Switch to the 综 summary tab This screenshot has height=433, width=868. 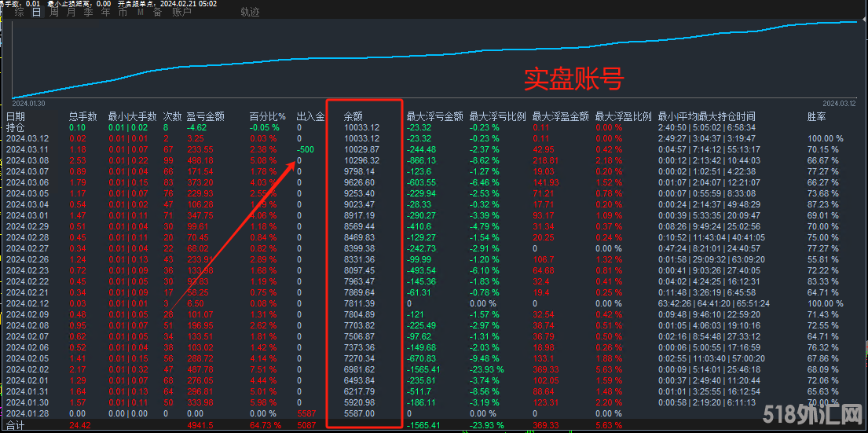tap(19, 13)
